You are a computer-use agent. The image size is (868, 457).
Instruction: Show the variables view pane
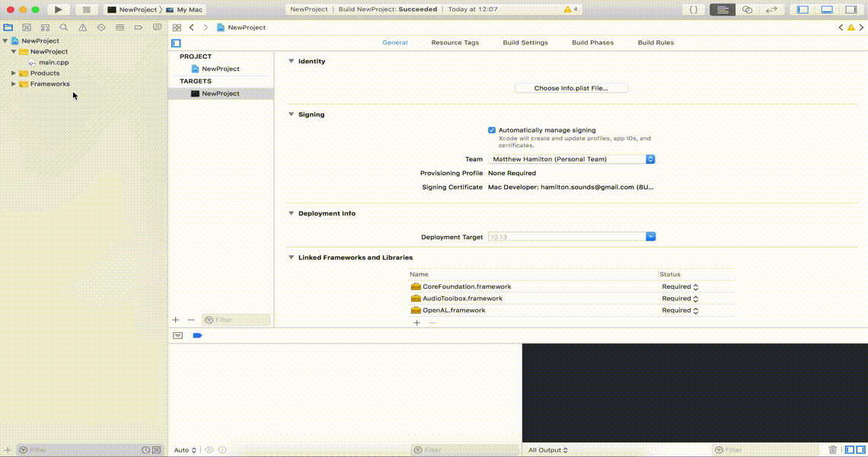pyautogui.click(x=850, y=450)
